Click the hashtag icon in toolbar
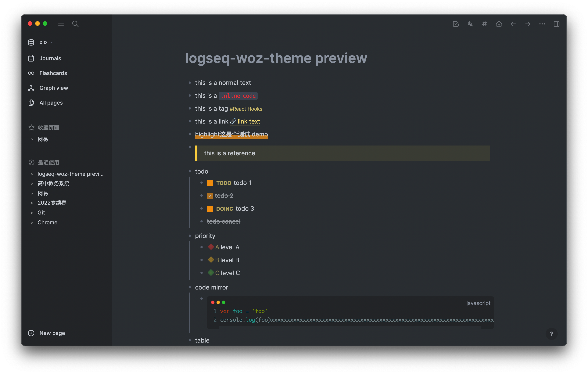The image size is (588, 374). click(484, 23)
